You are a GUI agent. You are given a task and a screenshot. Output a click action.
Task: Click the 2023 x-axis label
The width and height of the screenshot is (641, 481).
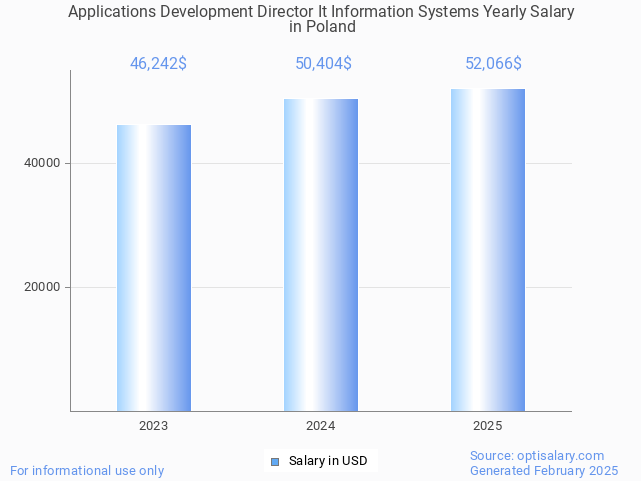153,426
